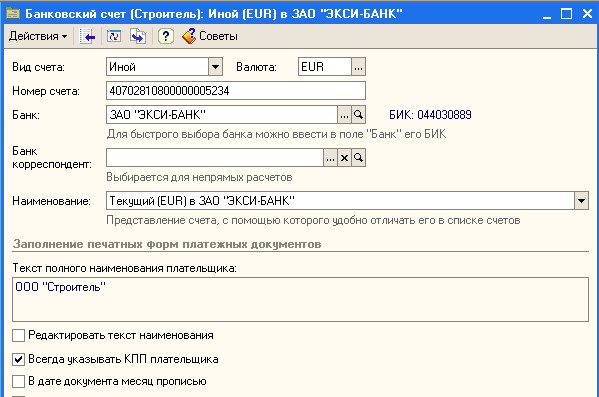
Task: Expand the Наименование dropdown arrow
Action: [581, 201]
